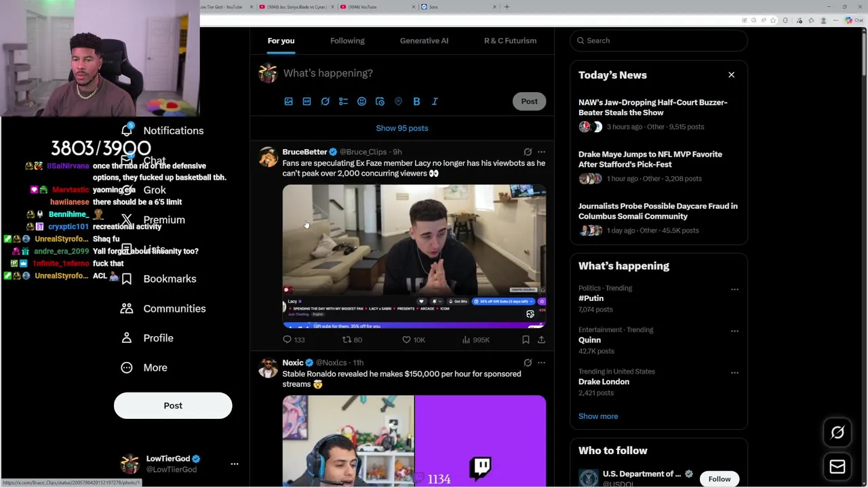The image size is (868, 488).
Task: Follow U.S. Department account
Action: click(719, 479)
